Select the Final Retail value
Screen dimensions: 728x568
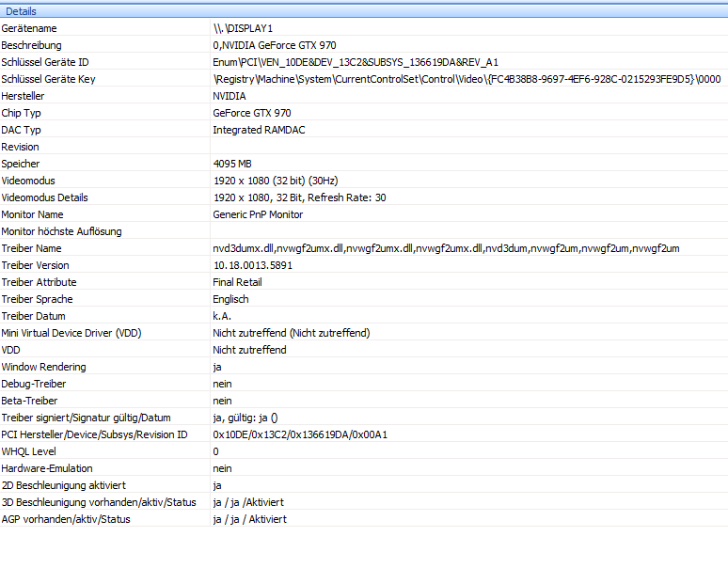click(x=237, y=283)
